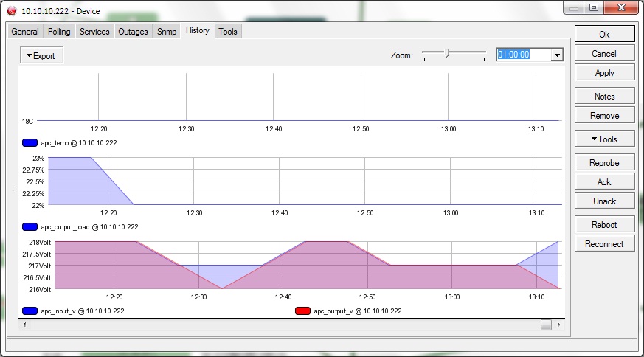Click the Unack button

[605, 201]
